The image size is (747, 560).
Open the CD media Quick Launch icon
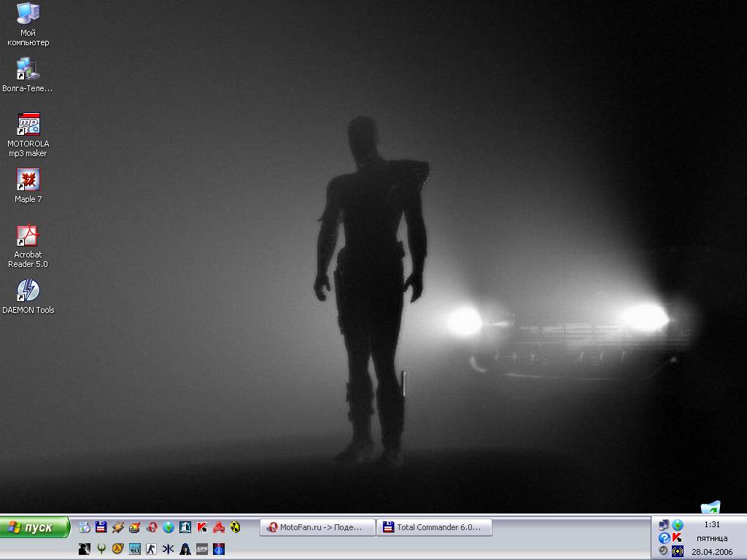pos(85,526)
